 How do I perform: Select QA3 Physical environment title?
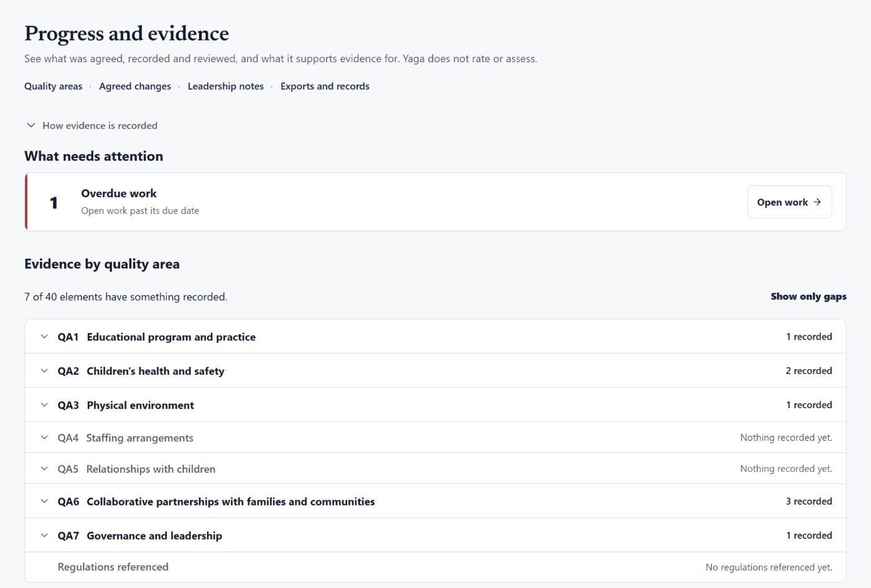[x=141, y=405]
